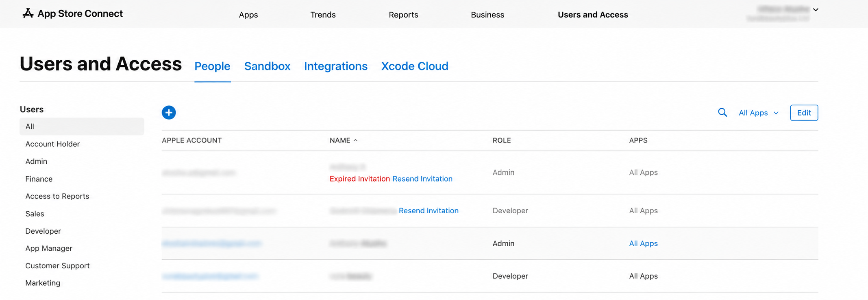Sort by NAME column arrow
Viewport: 868px width, 300px height.
[x=355, y=140]
